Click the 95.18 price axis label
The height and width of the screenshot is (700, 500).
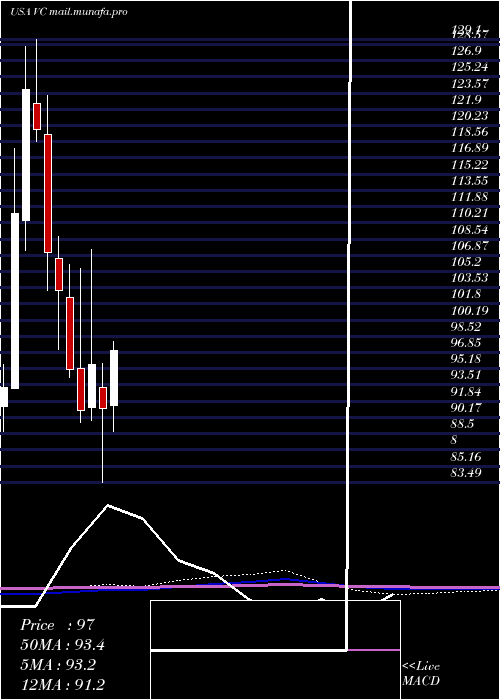pos(467,358)
